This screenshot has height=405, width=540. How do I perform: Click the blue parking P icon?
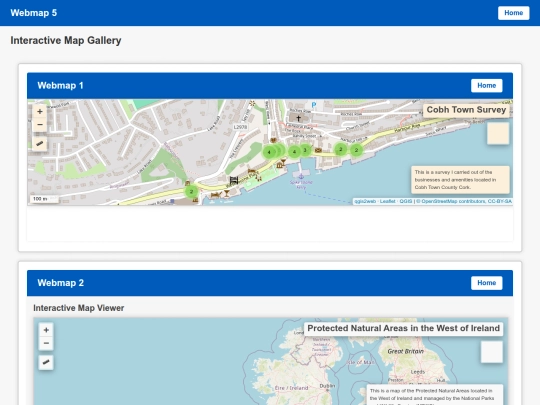[x=313, y=105]
